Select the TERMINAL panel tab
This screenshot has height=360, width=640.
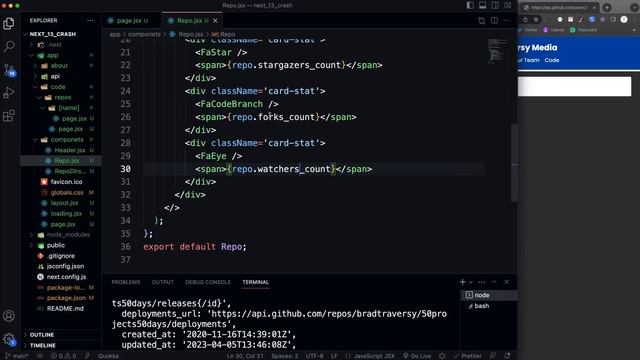pyautogui.click(x=256, y=282)
